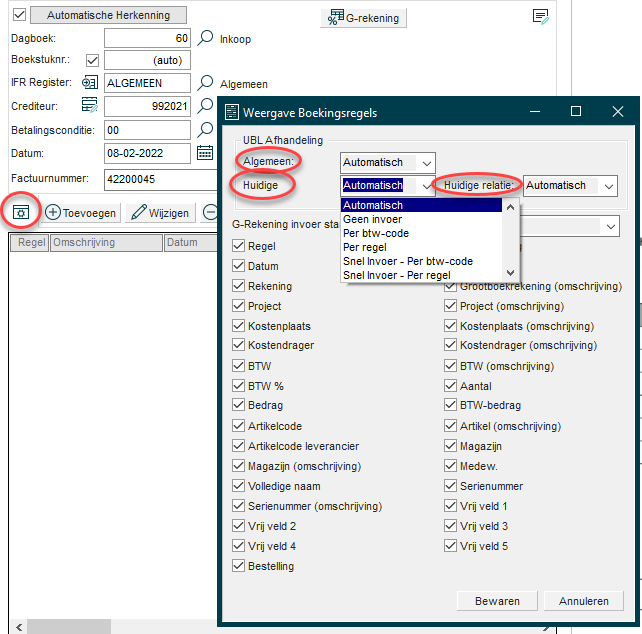The height and width of the screenshot is (634, 642).
Task: Select Geen invoer option
Action: (421, 219)
